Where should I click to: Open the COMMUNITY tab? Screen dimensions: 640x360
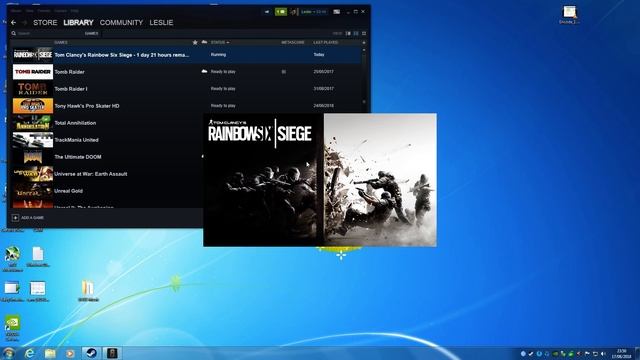(121, 22)
